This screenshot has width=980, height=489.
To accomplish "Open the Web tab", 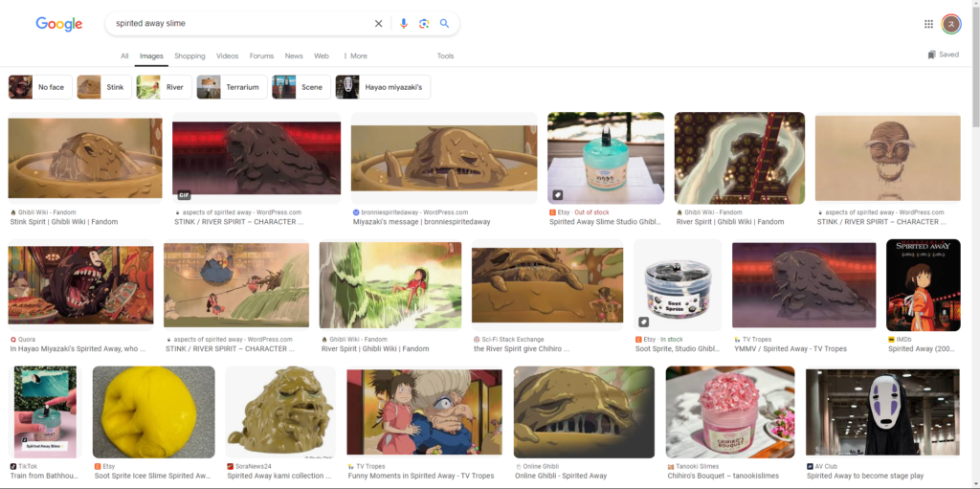I will (322, 56).
